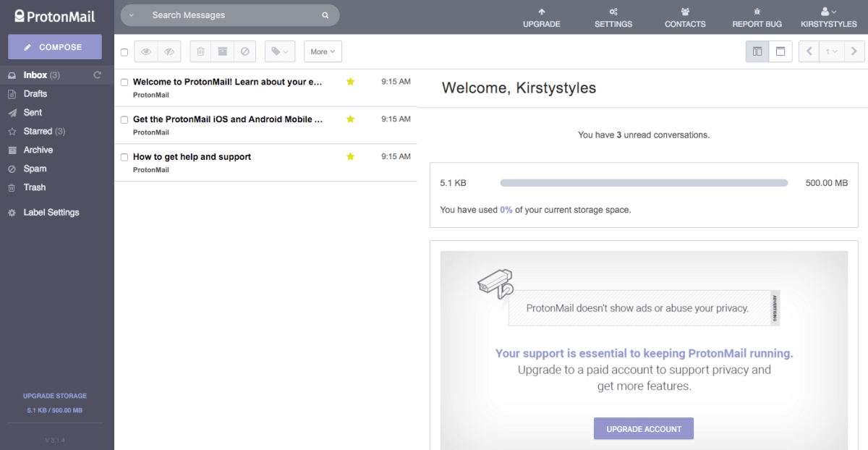This screenshot has width=868, height=450.
Task: Click the ProtonMail logo
Action: [54, 16]
